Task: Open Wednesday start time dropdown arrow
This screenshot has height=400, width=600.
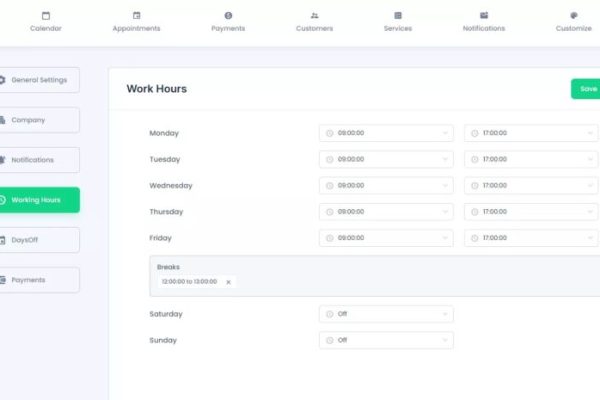Action: tap(445, 186)
